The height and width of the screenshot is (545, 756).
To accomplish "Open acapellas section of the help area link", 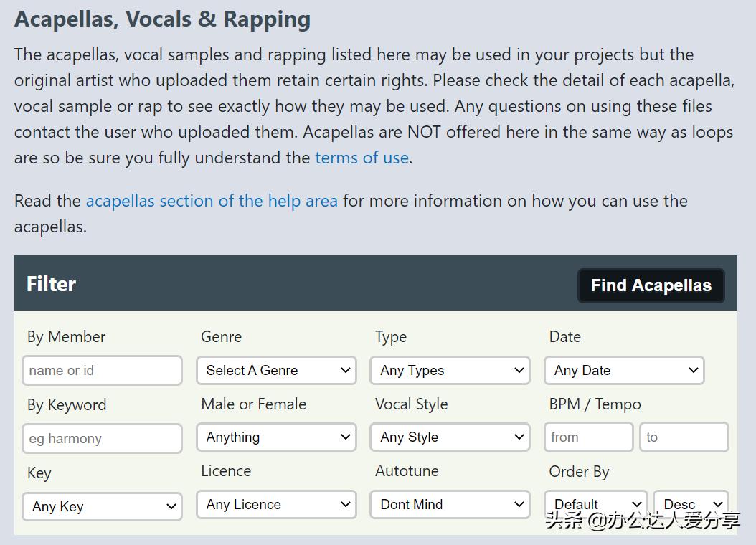I will pos(212,201).
